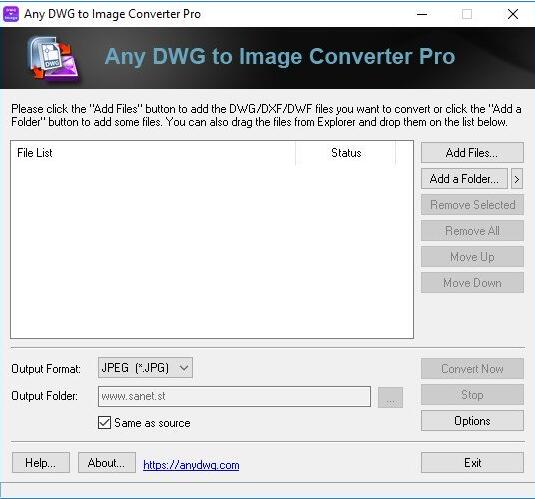Close the Any DWG to Image Converter window
The image size is (535, 499).
click(x=512, y=14)
